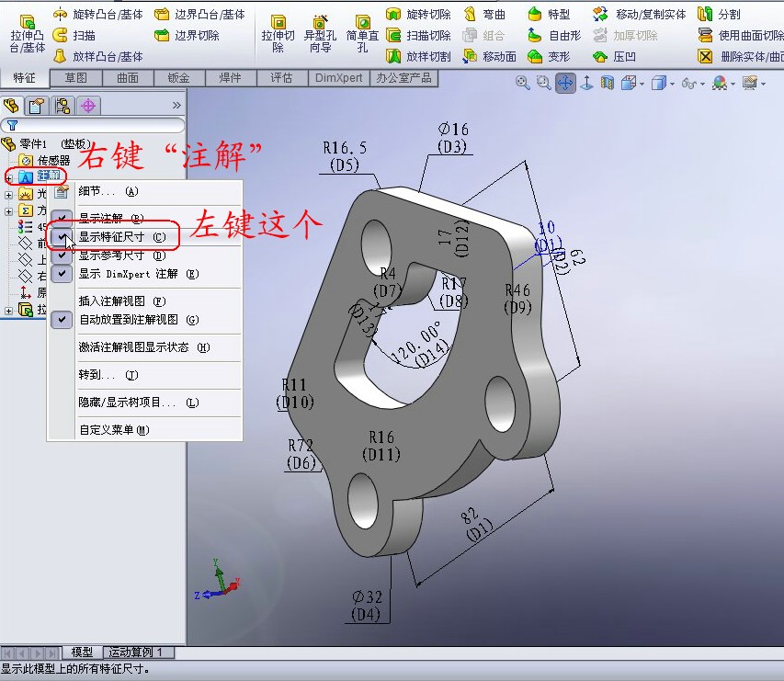
Task: Choose 激活注解视图显示状态 (H) entry
Action: [x=144, y=347]
